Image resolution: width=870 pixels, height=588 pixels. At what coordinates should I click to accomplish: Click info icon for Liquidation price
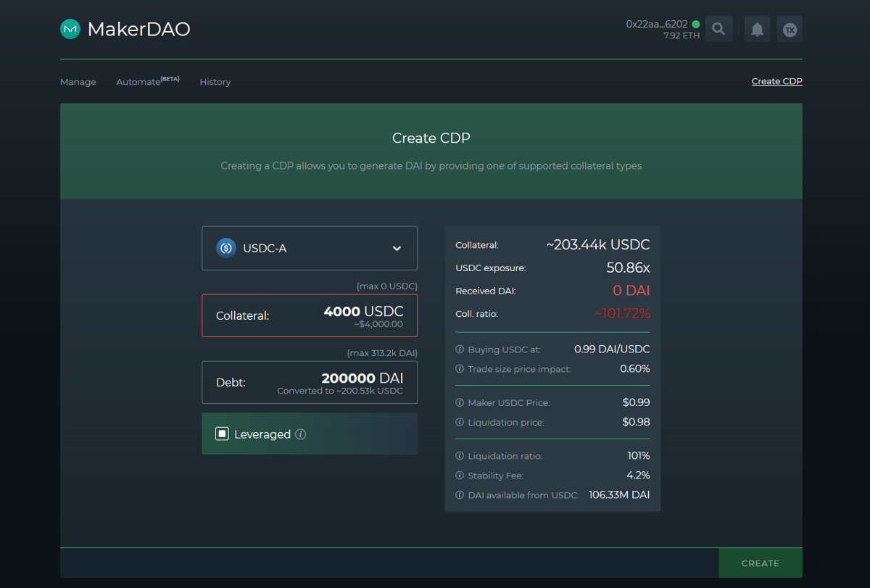[x=460, y=422]
